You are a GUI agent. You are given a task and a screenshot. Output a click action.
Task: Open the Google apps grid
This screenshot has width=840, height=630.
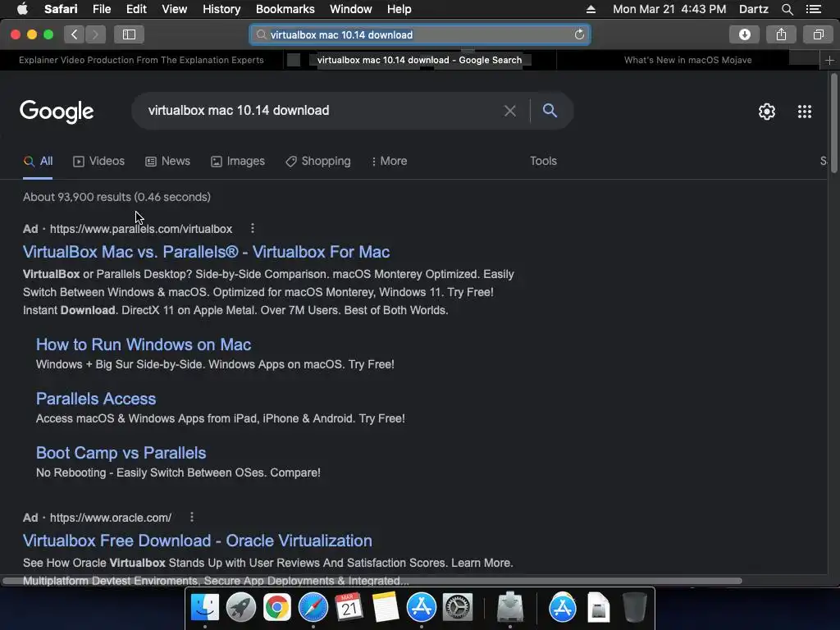(804, 112)
